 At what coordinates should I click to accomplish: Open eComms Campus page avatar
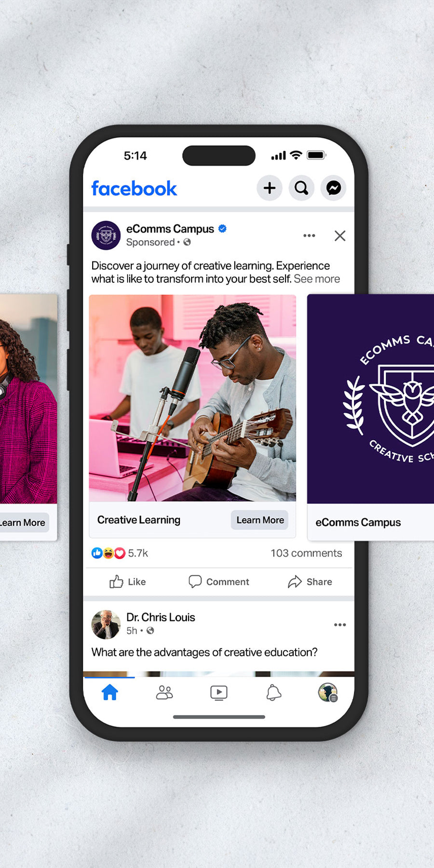tap(106, 235)
